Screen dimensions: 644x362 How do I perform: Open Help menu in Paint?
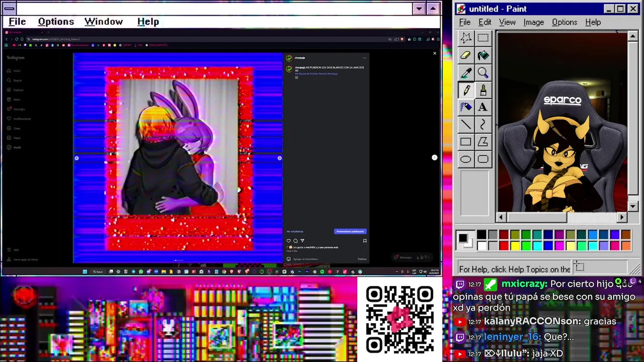[593, 22]
